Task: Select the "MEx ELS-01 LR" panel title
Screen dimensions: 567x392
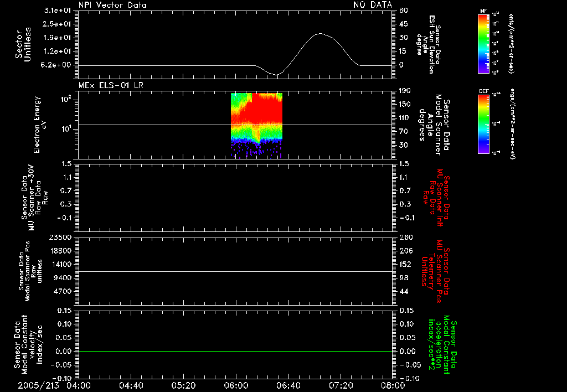Action: [x=111, y=85]
